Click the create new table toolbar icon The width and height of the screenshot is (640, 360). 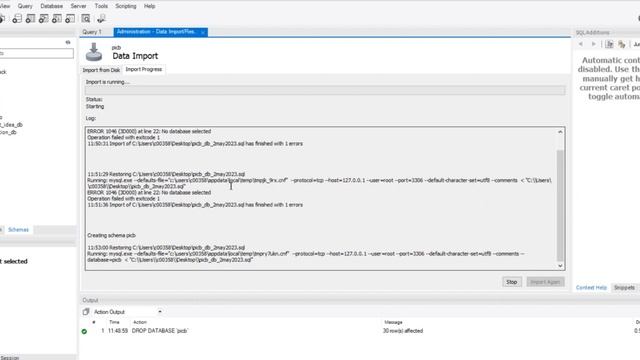pos(30,18)
